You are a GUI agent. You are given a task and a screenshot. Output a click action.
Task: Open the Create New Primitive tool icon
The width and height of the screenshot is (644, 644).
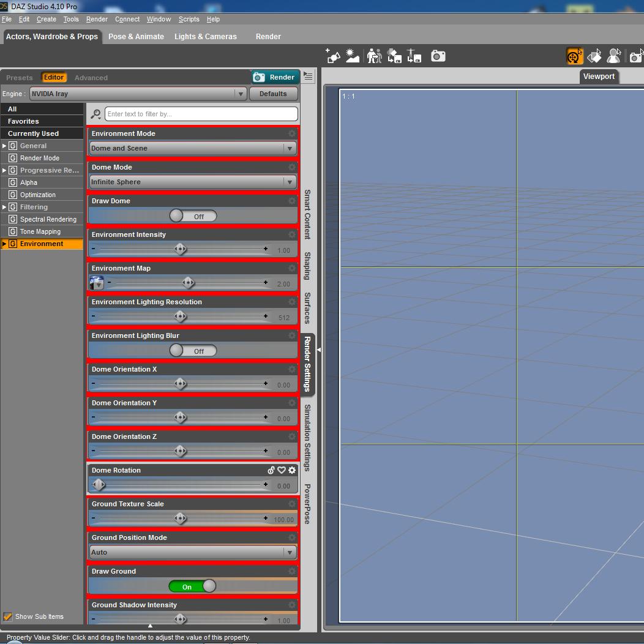click(332, 56)
